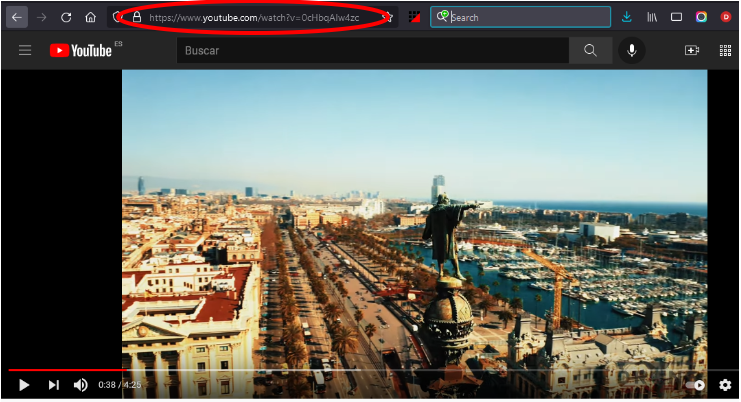Open the browser downloads arrow icon
Screen dimensions: 741x402
(x=627, y=17)
